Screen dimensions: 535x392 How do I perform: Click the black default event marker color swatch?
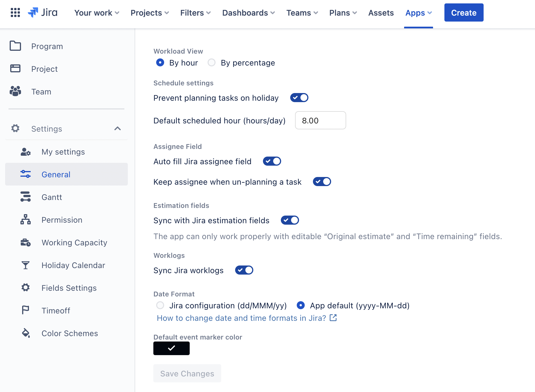pos(172,348)
